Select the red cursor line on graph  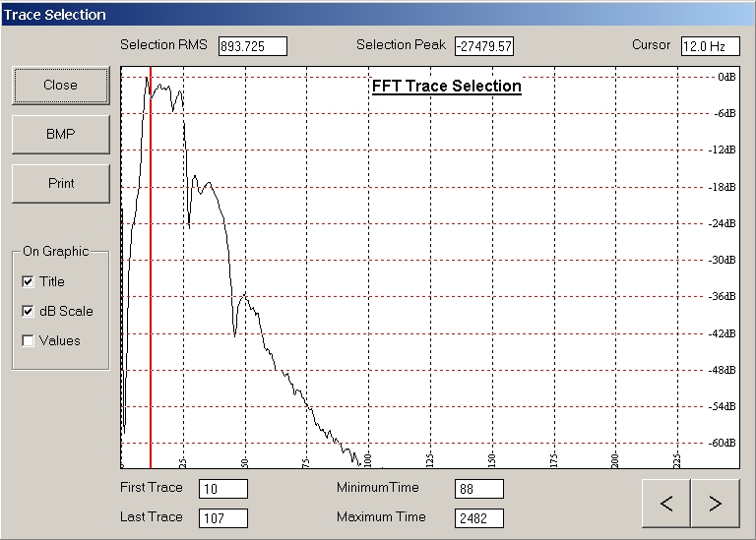(151, 268)
